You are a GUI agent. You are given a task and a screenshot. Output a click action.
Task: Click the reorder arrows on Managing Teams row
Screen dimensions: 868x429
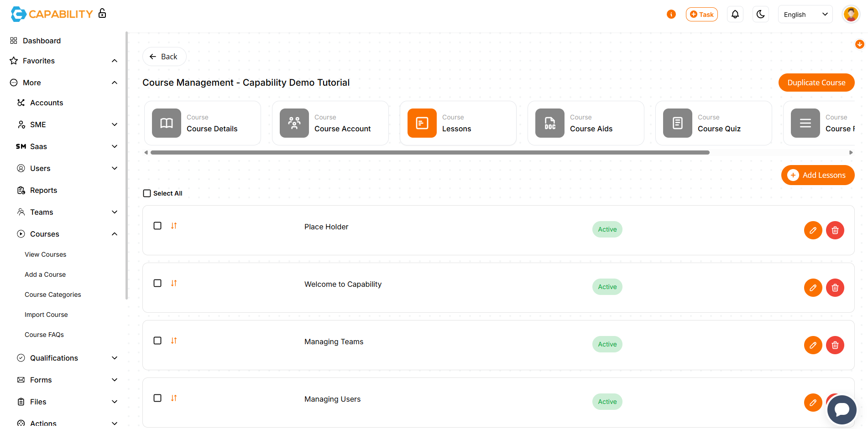174,341
